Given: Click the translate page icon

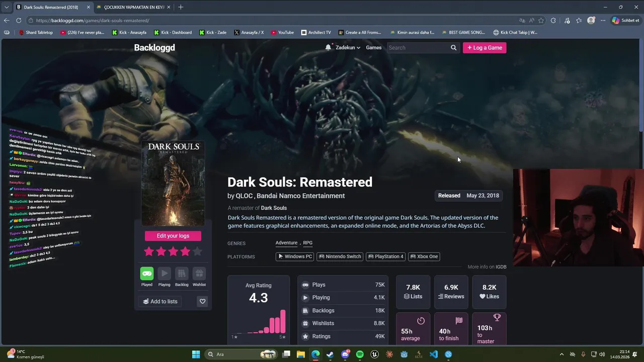Looking at the screenshot, I should pyautogui.click(x=522, y=21).
